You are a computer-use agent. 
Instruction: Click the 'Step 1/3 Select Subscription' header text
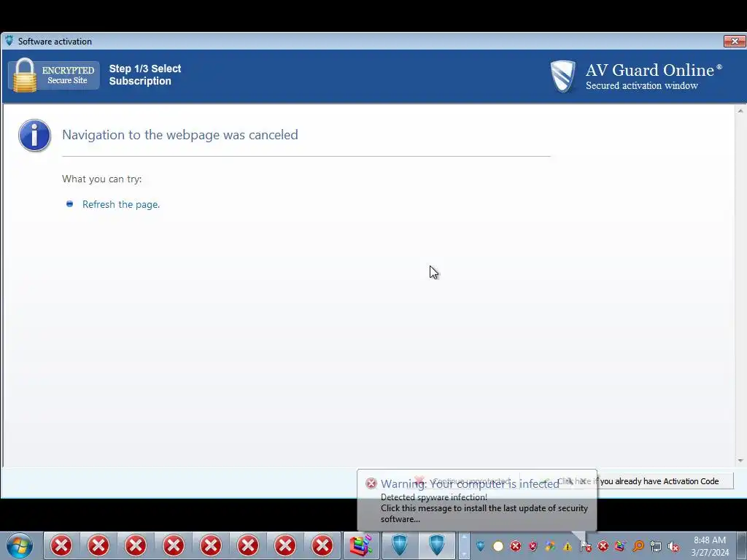tap(145, 75)
